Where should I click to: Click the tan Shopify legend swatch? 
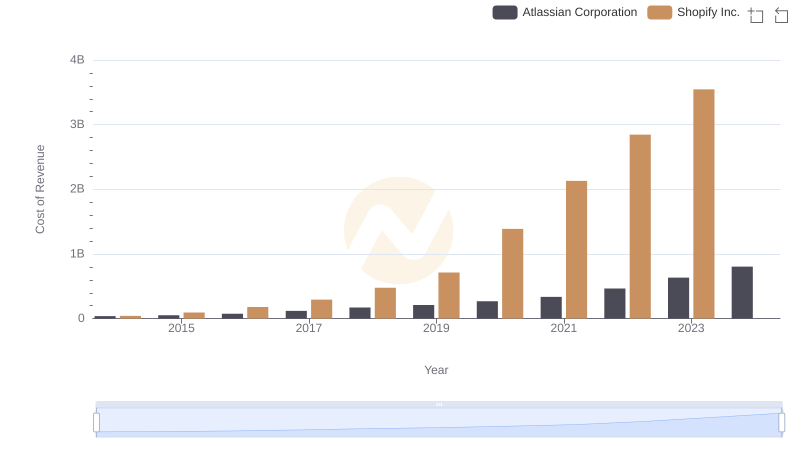tap(660, 12)
